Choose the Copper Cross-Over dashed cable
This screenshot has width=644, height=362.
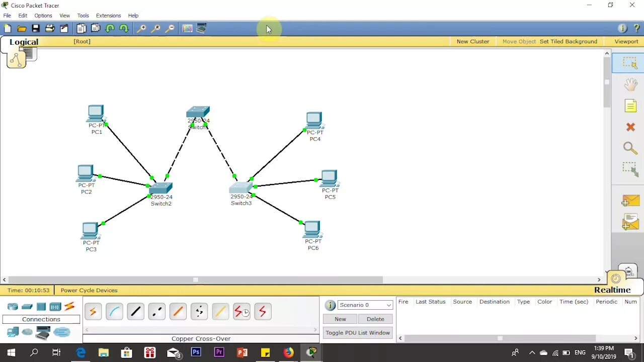[x=156, y=312]
